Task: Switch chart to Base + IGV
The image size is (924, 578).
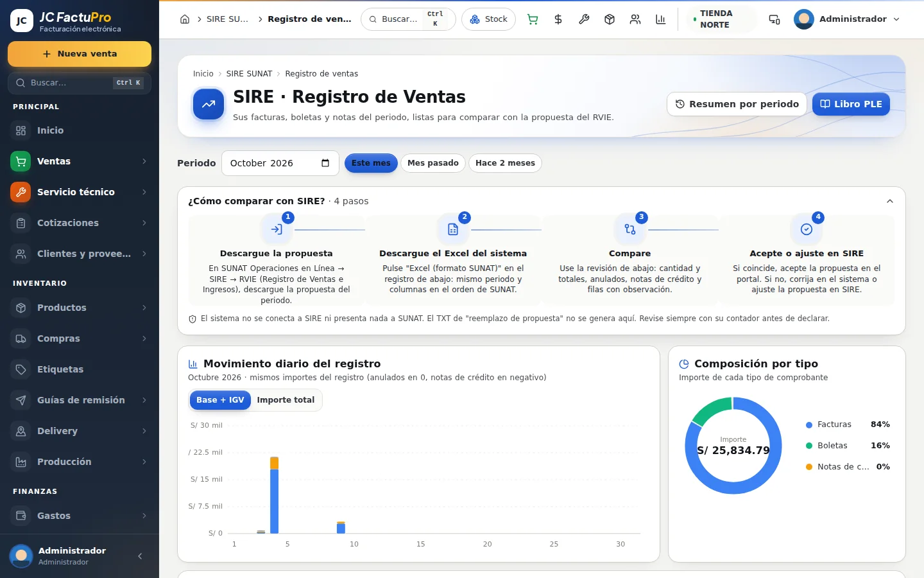Action: tap(220, 400)
